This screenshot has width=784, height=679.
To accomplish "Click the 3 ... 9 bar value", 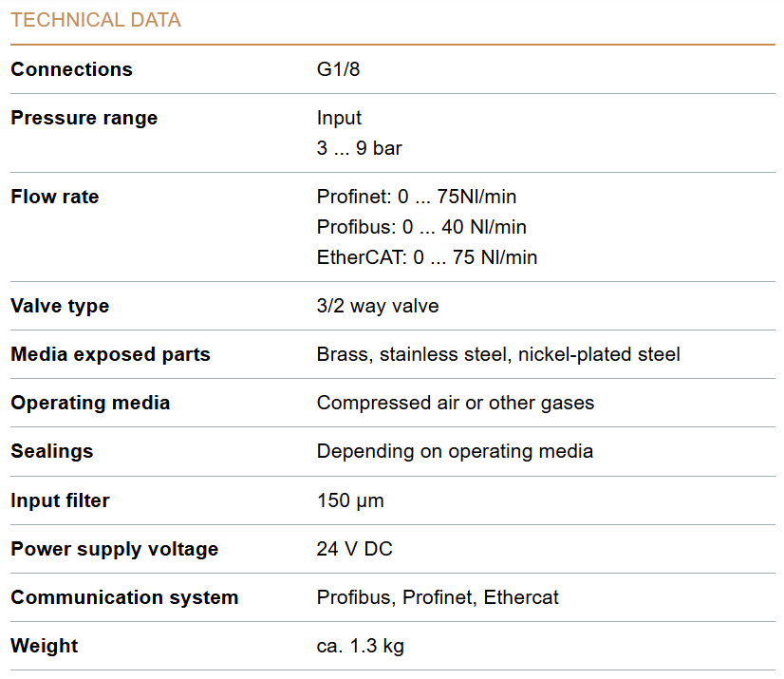I will click(359, 148).
